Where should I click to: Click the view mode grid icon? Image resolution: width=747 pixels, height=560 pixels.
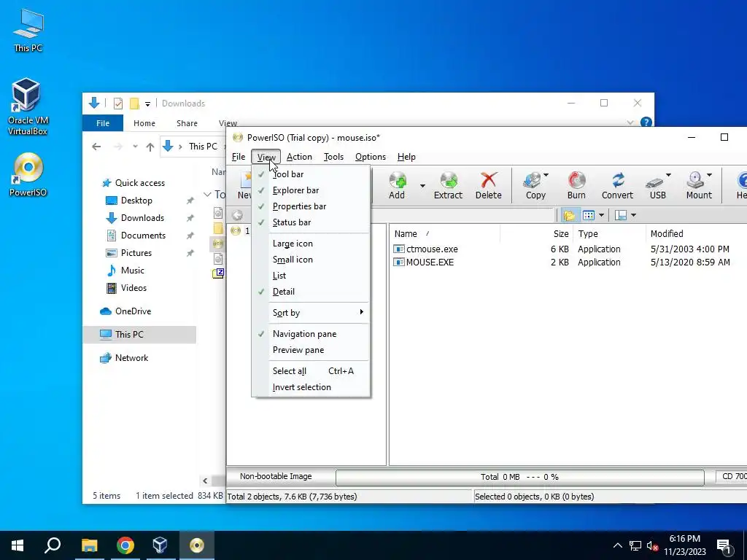click(589, 215)
